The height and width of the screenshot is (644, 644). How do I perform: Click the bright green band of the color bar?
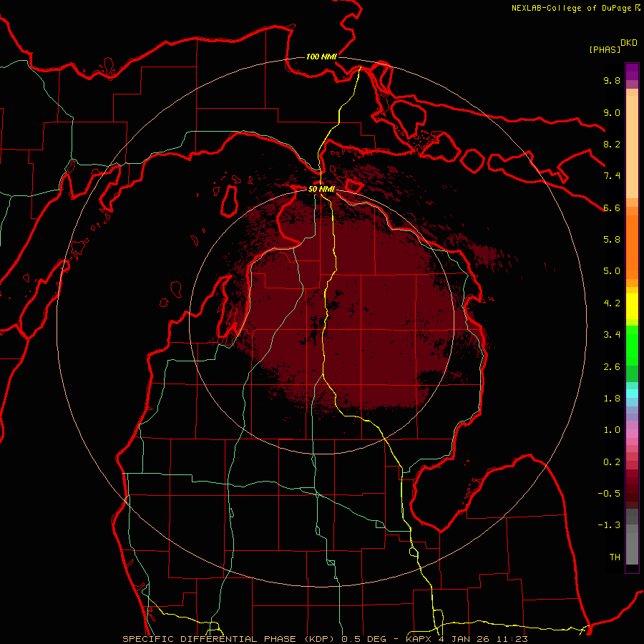(632, 346)
